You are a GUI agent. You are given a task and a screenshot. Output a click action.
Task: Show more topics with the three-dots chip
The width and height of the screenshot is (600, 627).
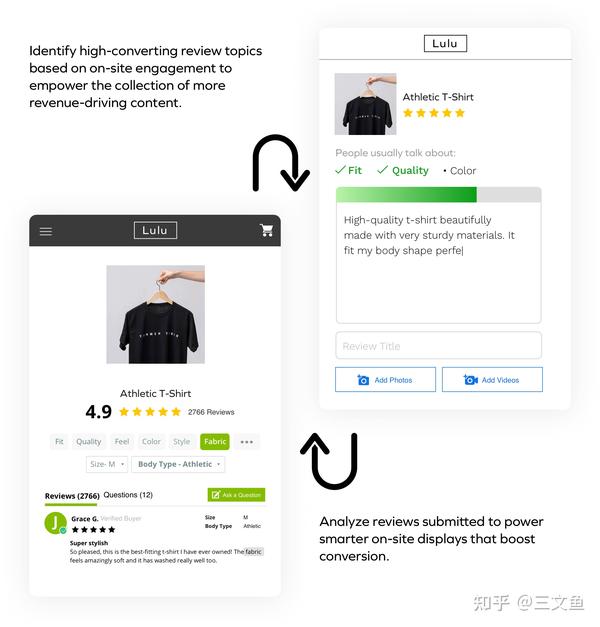[x=246, y=442]
